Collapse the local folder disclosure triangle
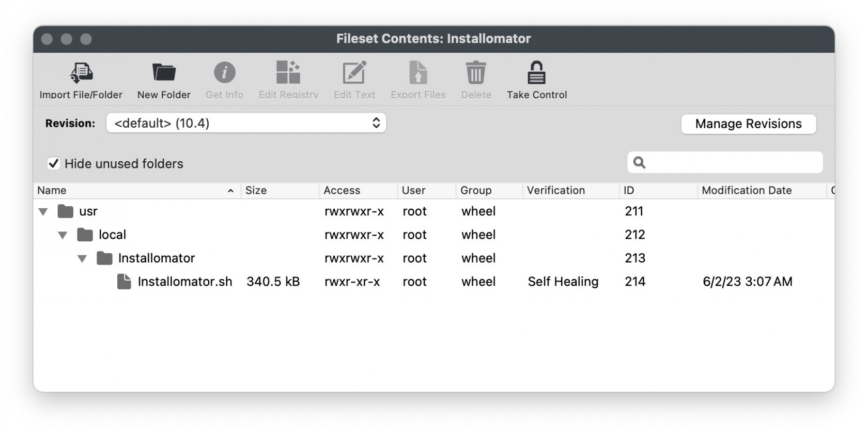The height and width of the screenshot is (433, 868). pos(63,235)
